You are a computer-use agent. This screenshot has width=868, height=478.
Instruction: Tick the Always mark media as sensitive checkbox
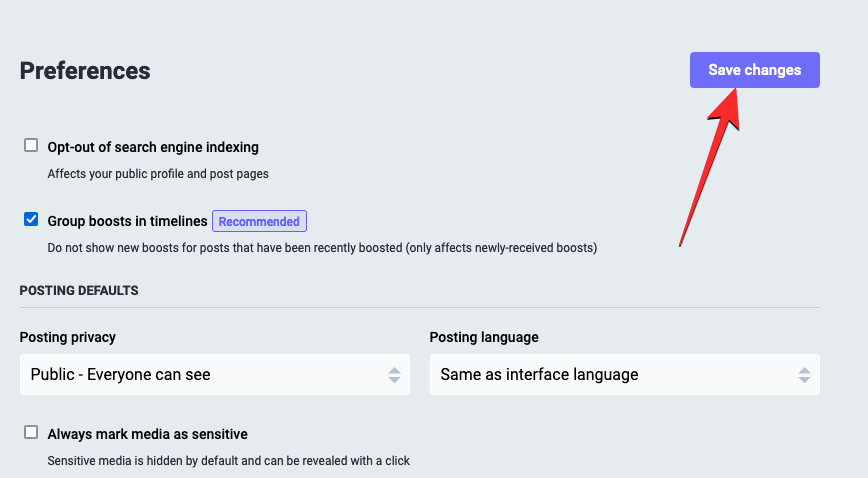coord(31,433)
